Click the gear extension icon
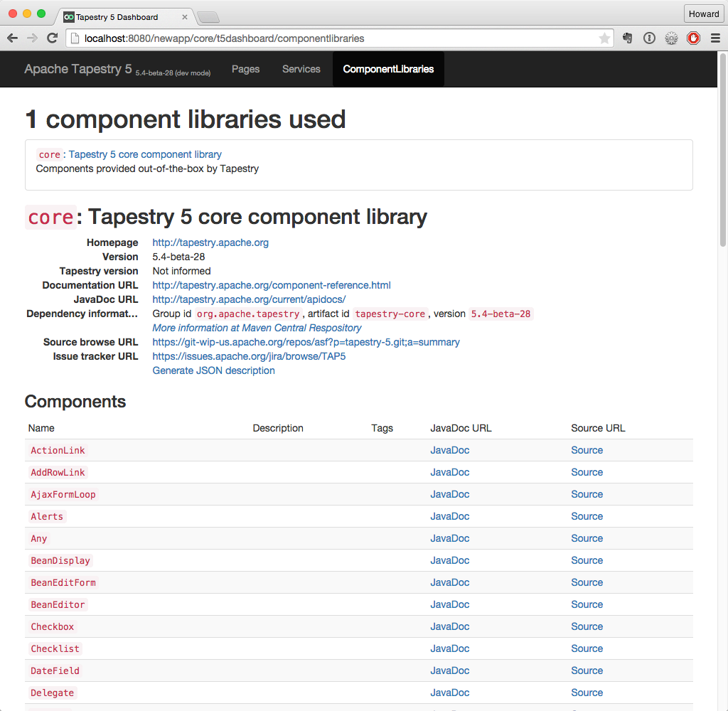Viewport: 728px width, 711px height. (671, 38)
